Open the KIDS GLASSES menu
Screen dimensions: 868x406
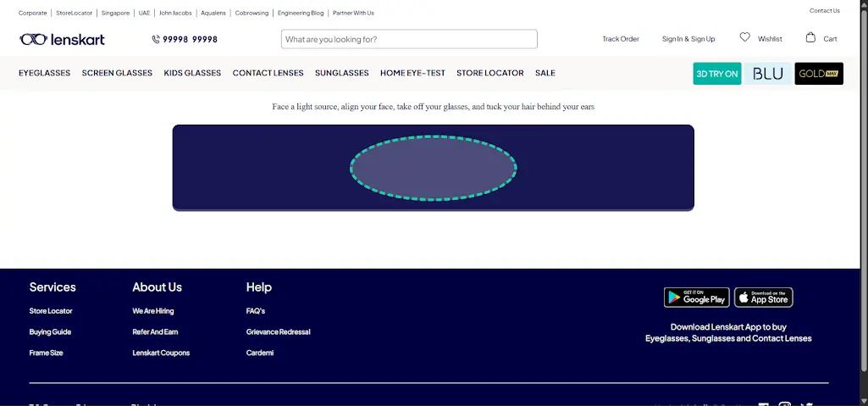pos(192,73)
